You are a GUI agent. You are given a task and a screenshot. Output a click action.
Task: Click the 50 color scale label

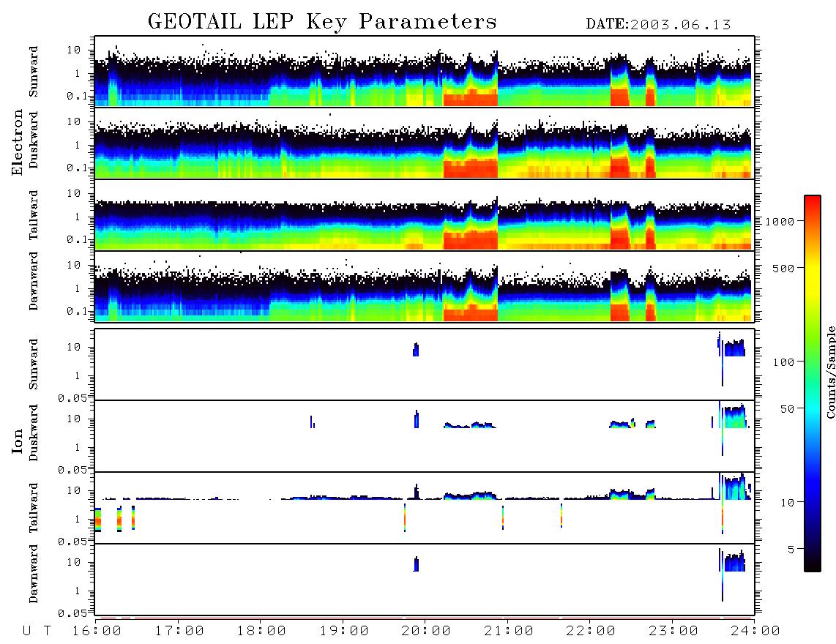click(x=788, y=409)
